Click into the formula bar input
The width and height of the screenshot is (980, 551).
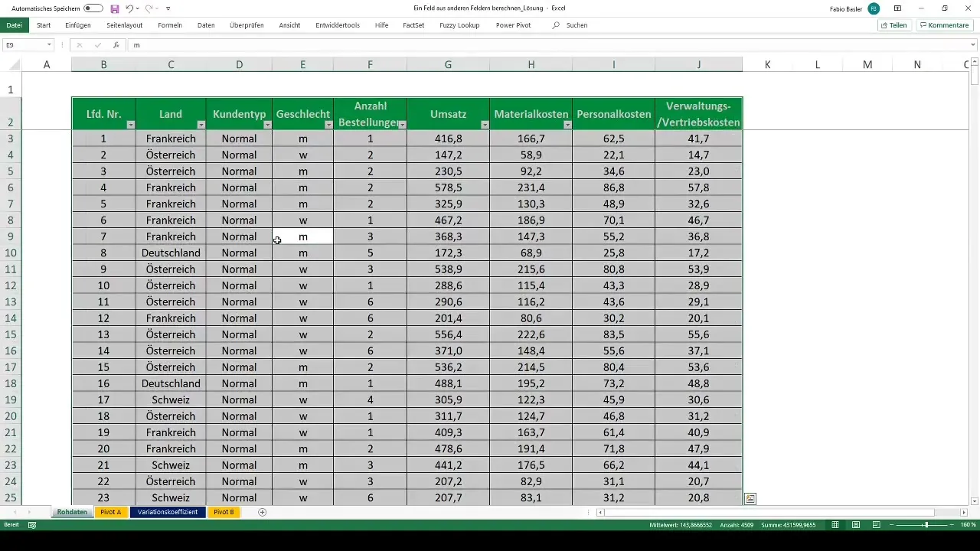(547, 45)
